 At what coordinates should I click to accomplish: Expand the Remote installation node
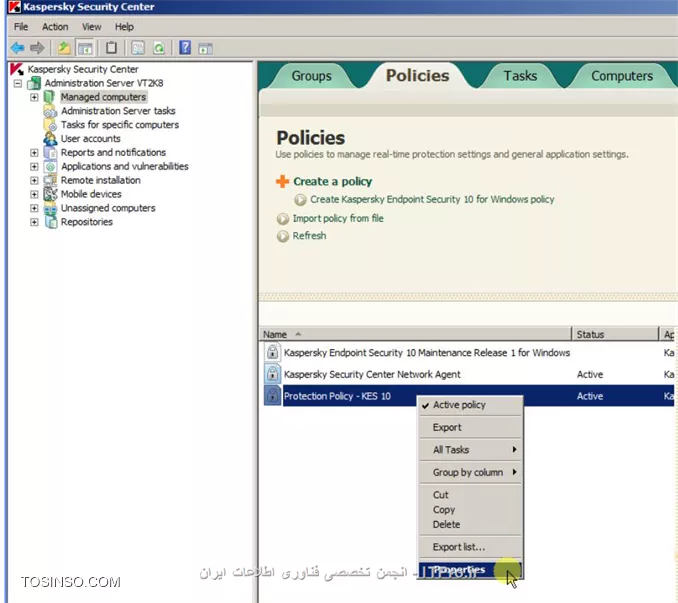34,180
